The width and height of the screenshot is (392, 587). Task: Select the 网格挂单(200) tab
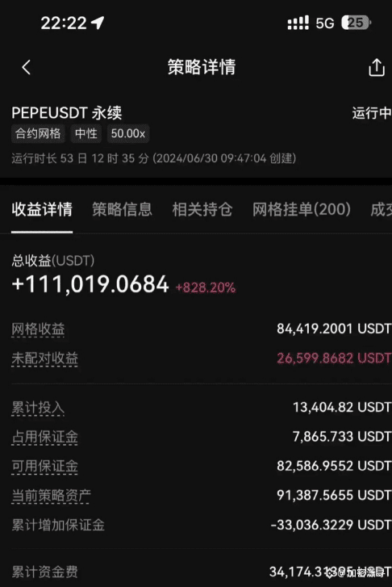[302, 209]
